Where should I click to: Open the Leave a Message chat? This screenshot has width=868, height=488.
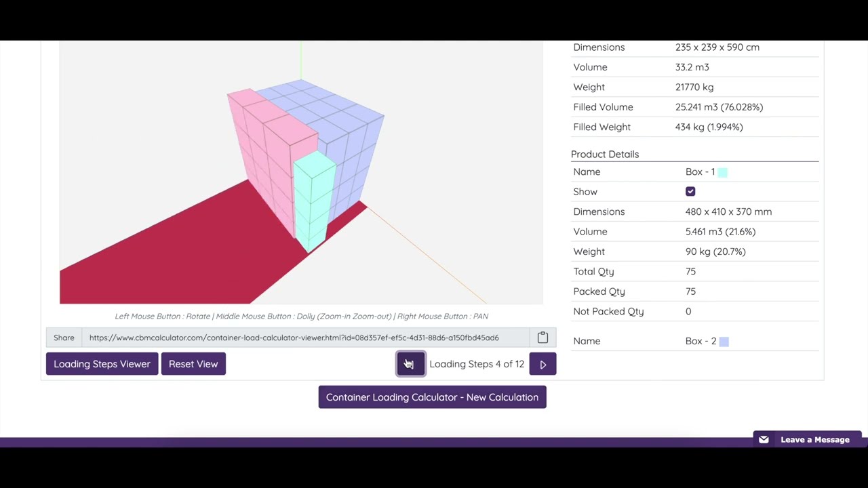tap(807, 439)
